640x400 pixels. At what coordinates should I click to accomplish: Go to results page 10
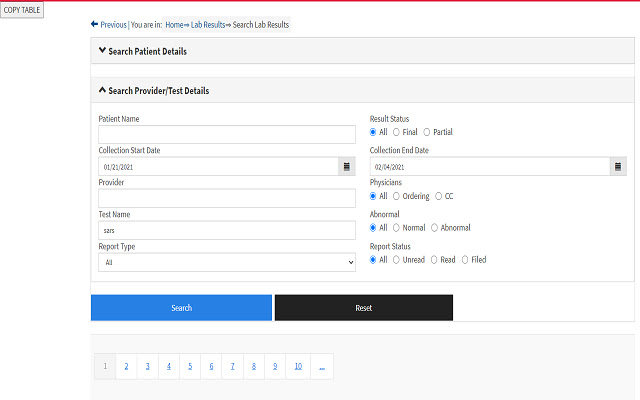click(x=298, y=367)
